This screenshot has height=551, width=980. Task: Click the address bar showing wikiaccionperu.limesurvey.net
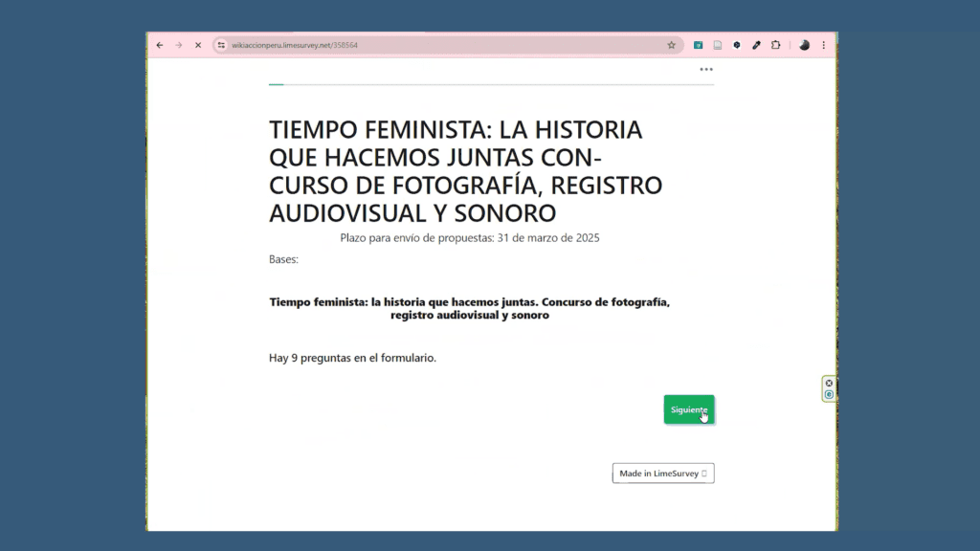point(447,45)
